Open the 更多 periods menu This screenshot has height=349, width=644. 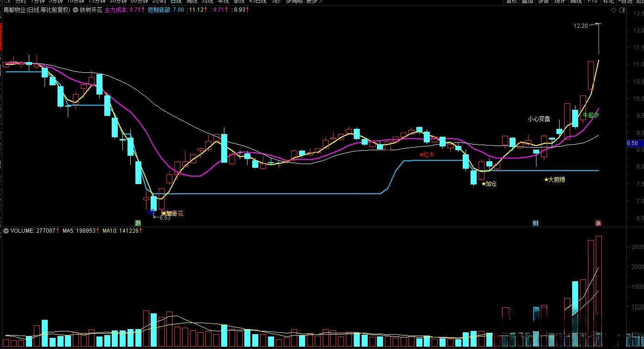coord(314,1)
